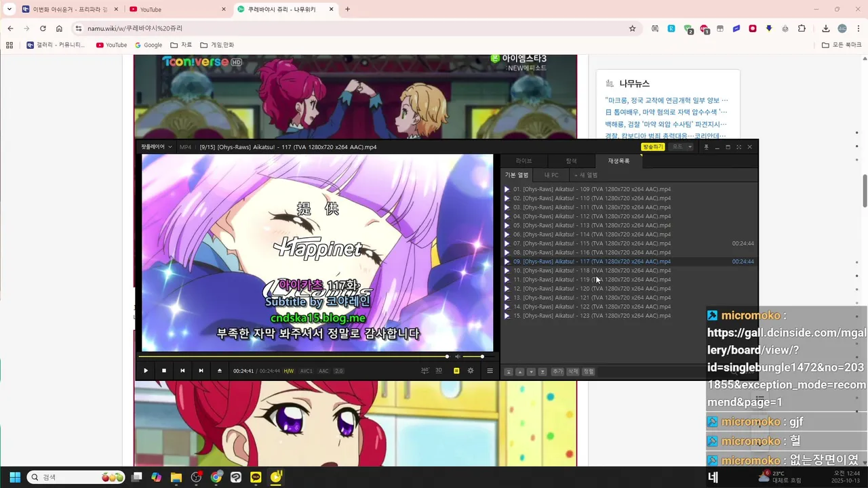Open Chrome three-dot menu
The image size is (868, 488).
pyautogui.click(x=859, y=28)
